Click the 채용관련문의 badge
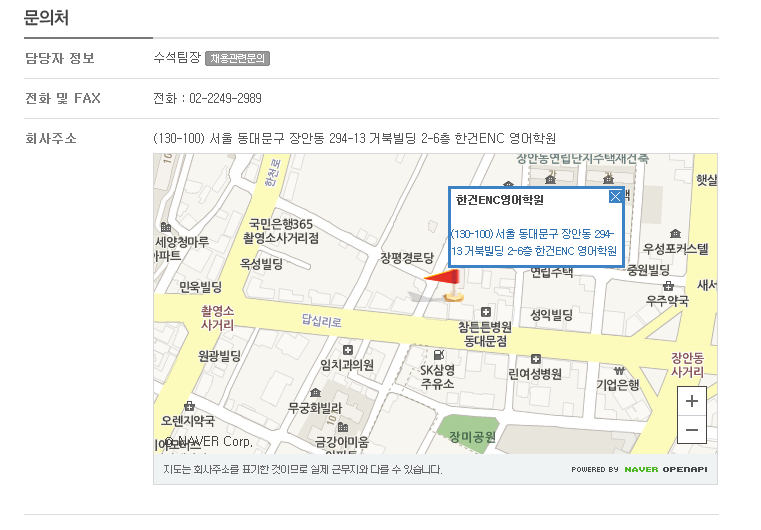Screen dimensions: 761x530 [x=237, y=58]
